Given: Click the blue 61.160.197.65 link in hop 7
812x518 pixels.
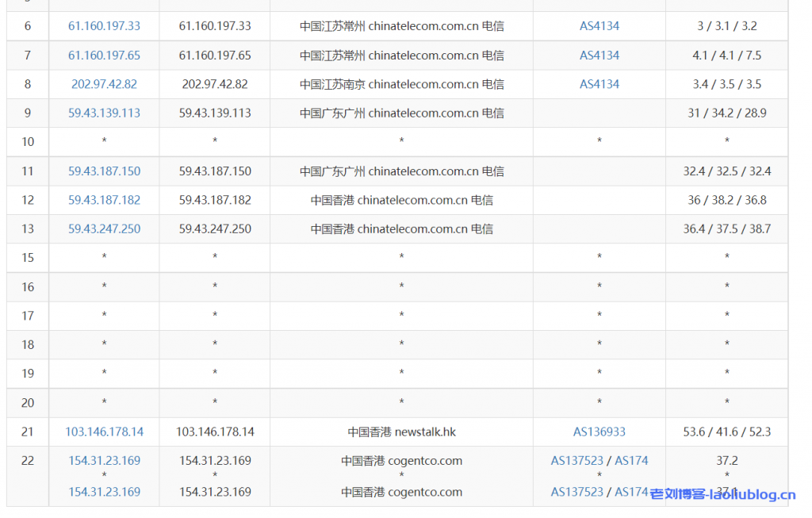Looking at the screenshot, I should (x=104, y=56).
